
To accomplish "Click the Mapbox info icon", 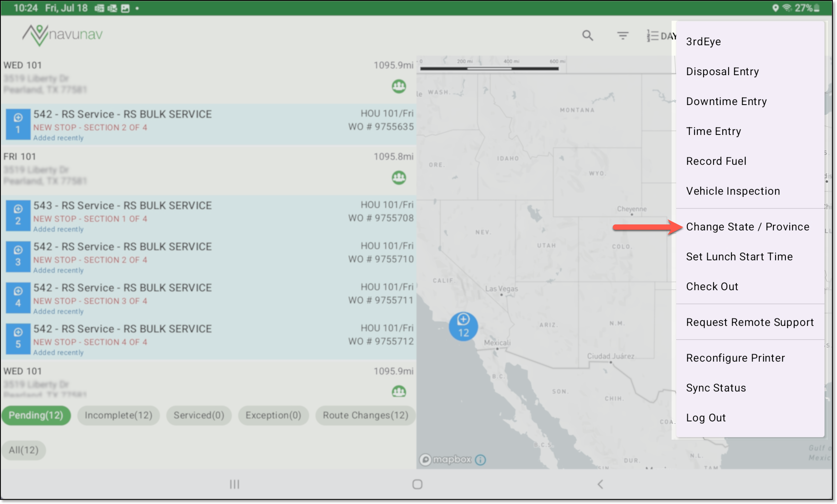I will pyautogui.click(x=480, y=460).
